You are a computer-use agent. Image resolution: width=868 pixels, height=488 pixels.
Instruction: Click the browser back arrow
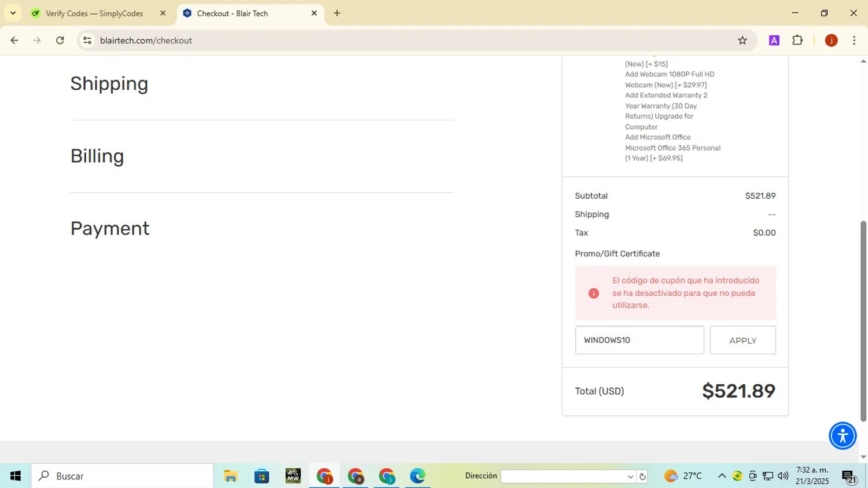coord(14,41)
